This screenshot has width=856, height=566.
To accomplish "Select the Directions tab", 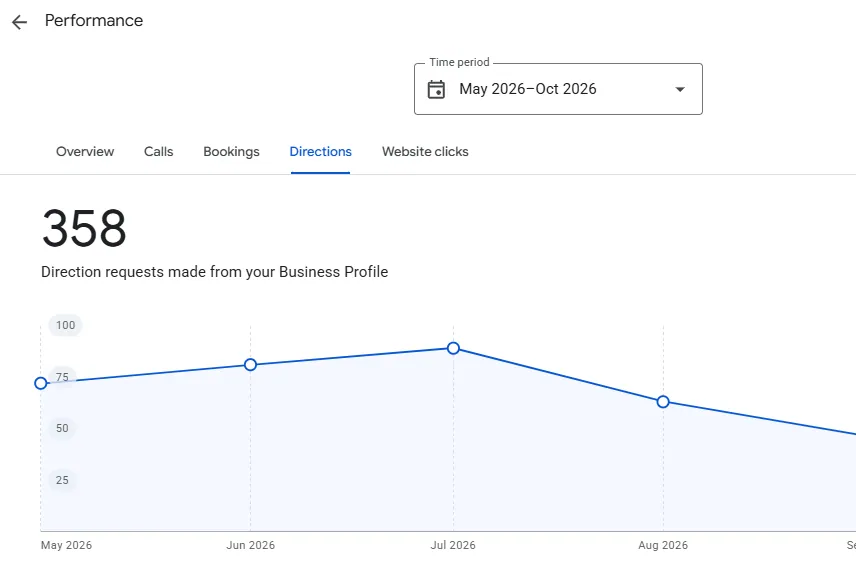I will tap(320, 152).
